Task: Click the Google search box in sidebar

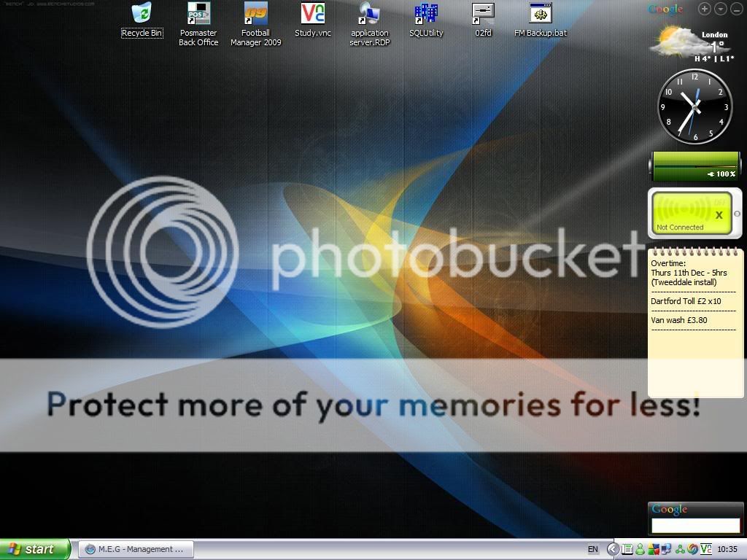Action: coord(695,525)
